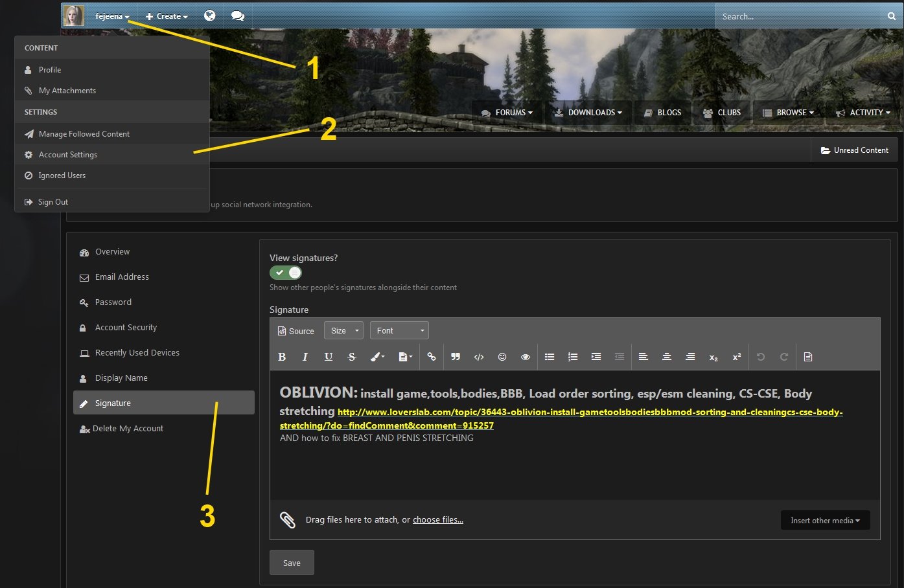Redo the last editor change
The image size is (904, 588).
click(x=784, y=357)
